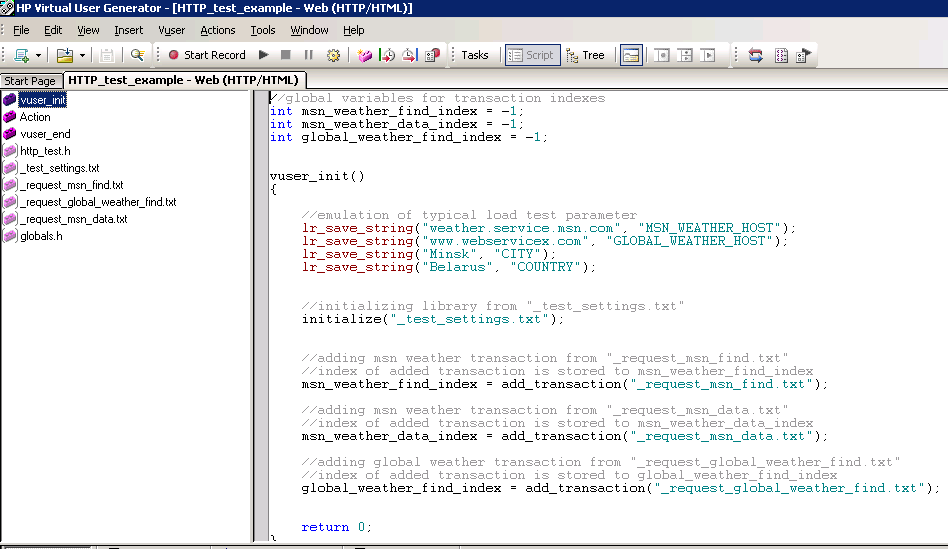Image resolution: width=948 pixels, height=549 pixels.
Task: Open the View menu
Action: (x=88, y=30)
